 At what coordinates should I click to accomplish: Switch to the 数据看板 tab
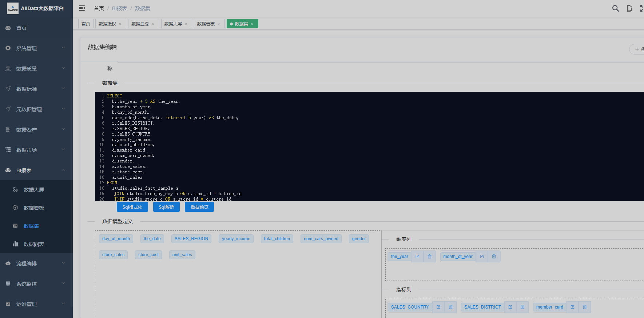coord(206,24)
